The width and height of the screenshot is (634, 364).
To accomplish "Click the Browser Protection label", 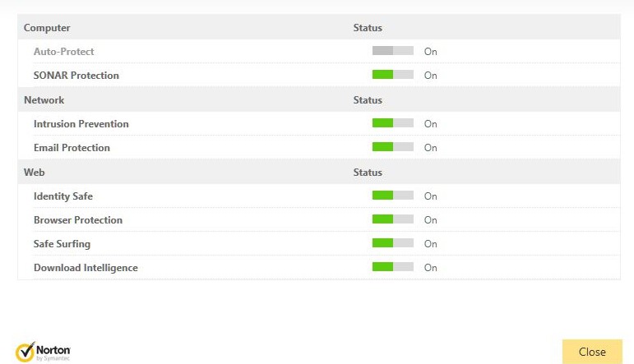I will [78, 220].
